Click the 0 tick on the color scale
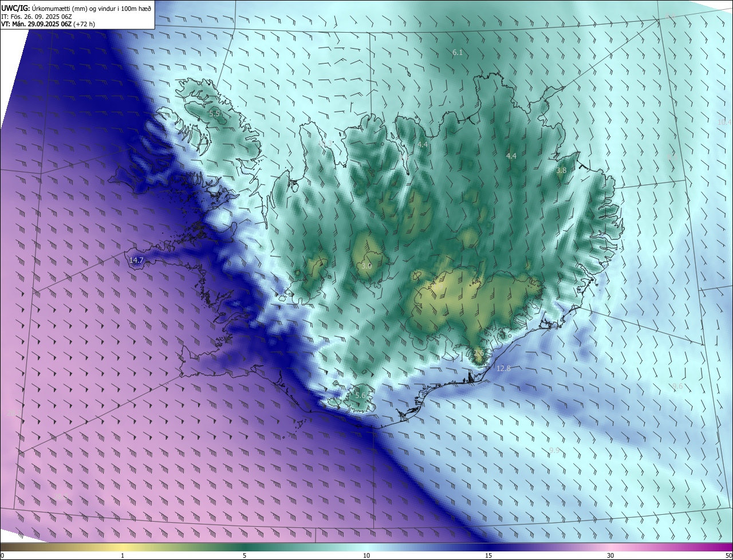 [x=2, y=555]
